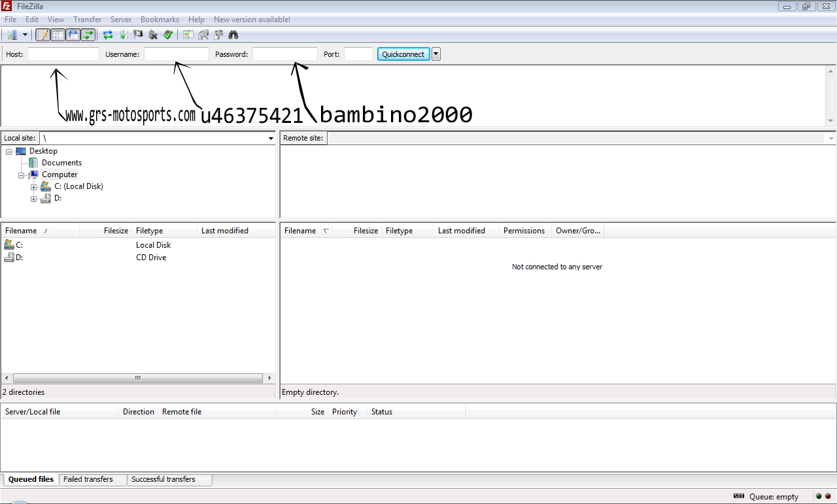The width and height of the screenshot is (837, 504).
Task: Open the 'New version available!' menu
Action: click(x=252, y=20)
